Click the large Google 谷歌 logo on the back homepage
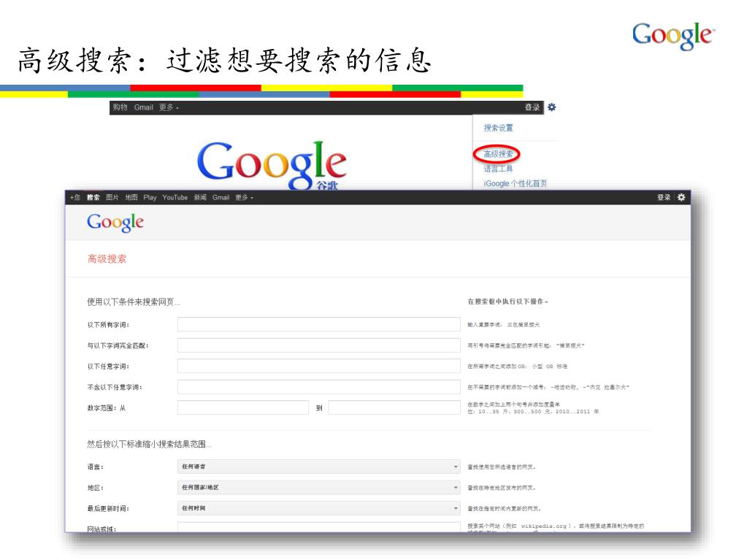 pyautogui.click(x=272, y=165)
